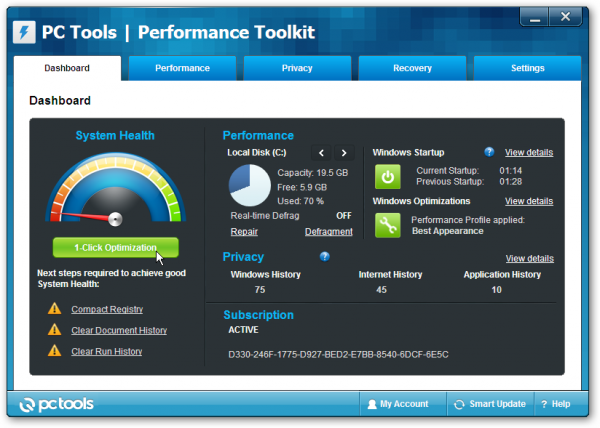Viewport: 600px width, 428px height.
Task: Click warning icon beside Clear Document History
Action: click(55, 329)
